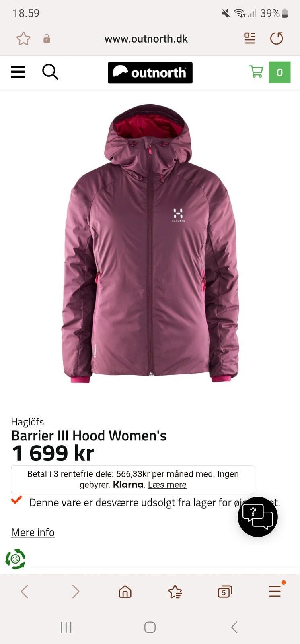Show the open tabs switcher
Screen dimensions: 300x644
(x=225, y=592)
